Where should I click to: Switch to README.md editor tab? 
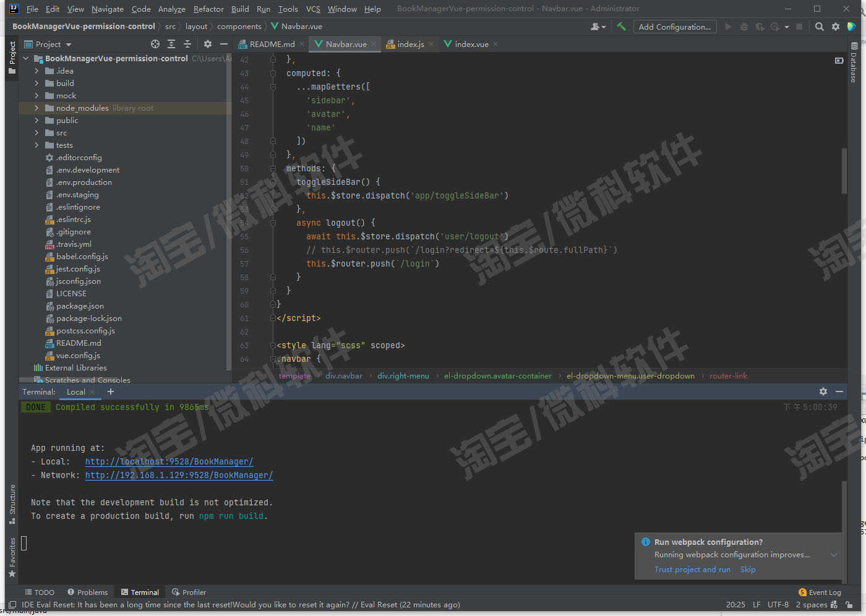[272, 44]
